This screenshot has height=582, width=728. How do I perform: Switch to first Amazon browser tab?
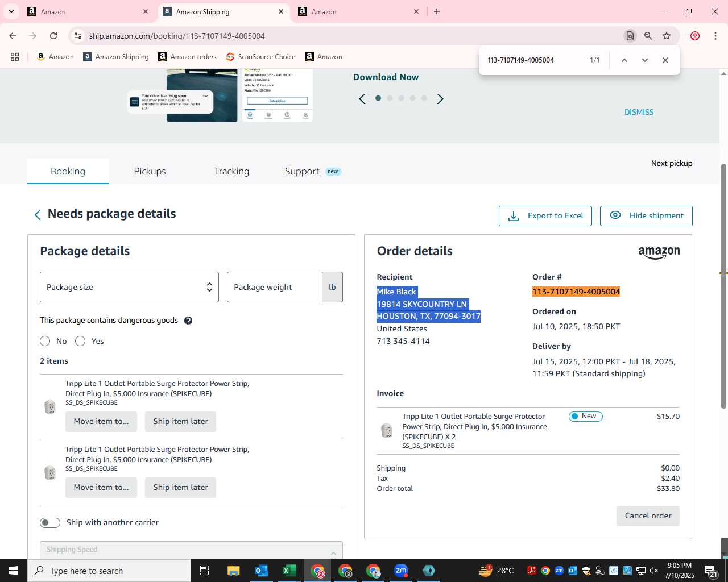(88, 11)
